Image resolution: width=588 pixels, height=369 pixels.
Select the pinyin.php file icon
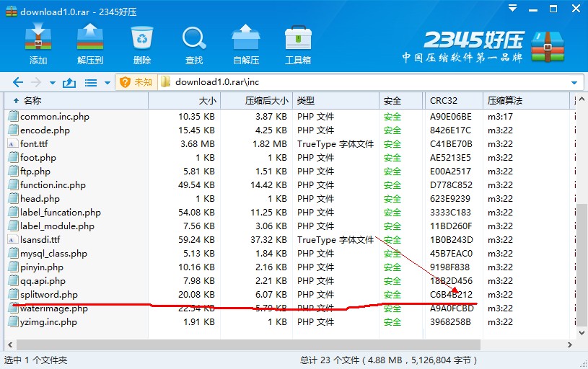[13, 267]
